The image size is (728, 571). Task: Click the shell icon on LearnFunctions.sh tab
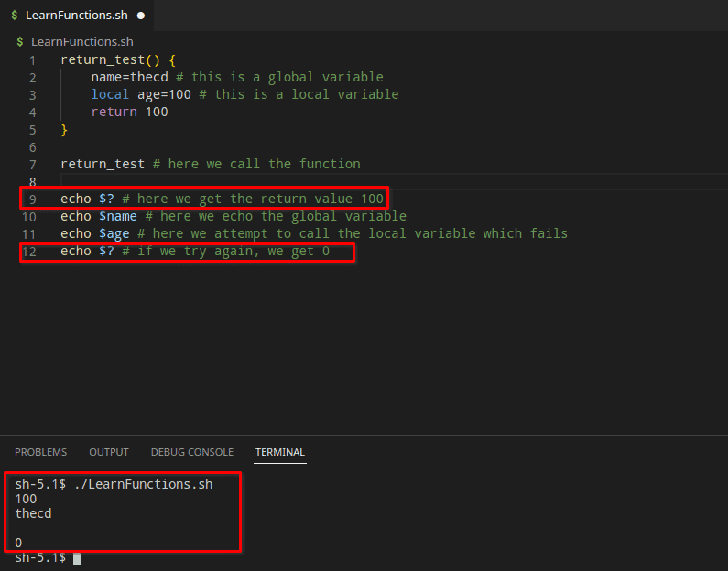15,16
